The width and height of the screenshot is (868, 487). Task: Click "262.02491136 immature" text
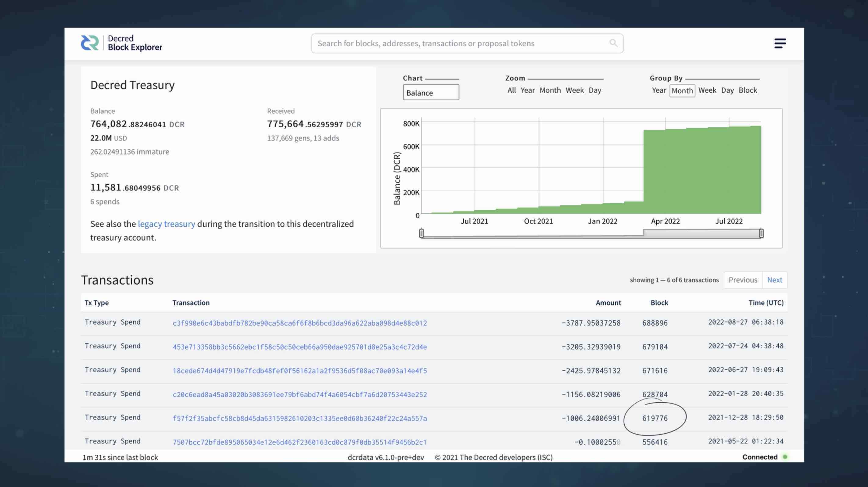point(130,151)
